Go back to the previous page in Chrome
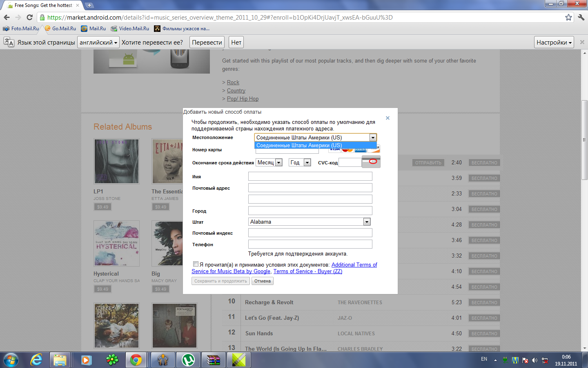Image resolution: width=588 pixels, height=368 pixels. 7,17
